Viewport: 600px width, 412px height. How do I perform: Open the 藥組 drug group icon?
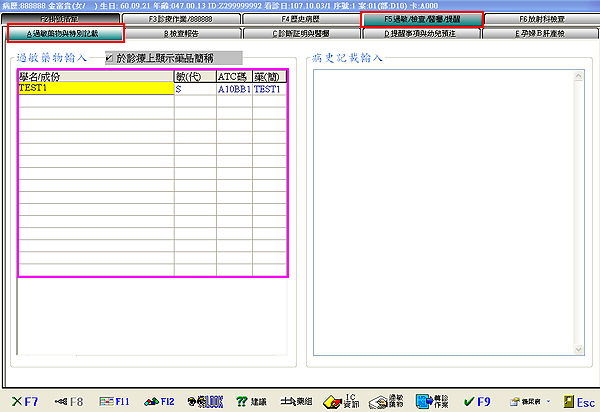pyautogui.click(x=298, y=401)
